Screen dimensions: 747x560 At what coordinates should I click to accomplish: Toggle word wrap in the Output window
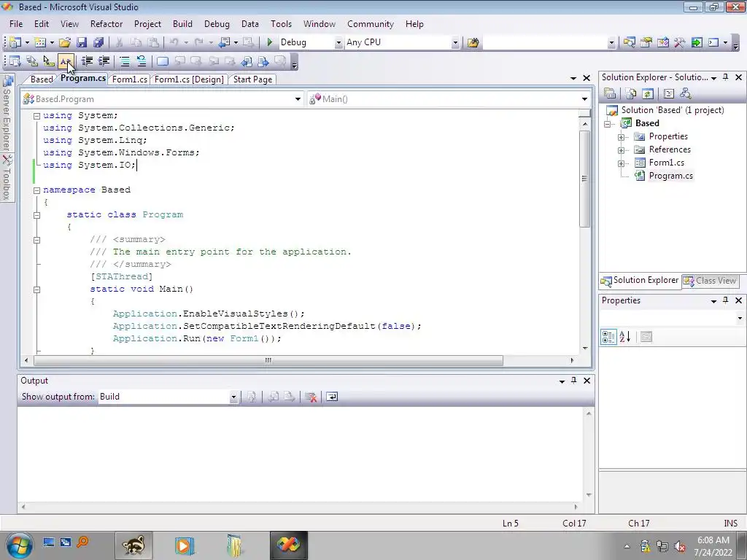pyautogui.click(x=332, y=397)
